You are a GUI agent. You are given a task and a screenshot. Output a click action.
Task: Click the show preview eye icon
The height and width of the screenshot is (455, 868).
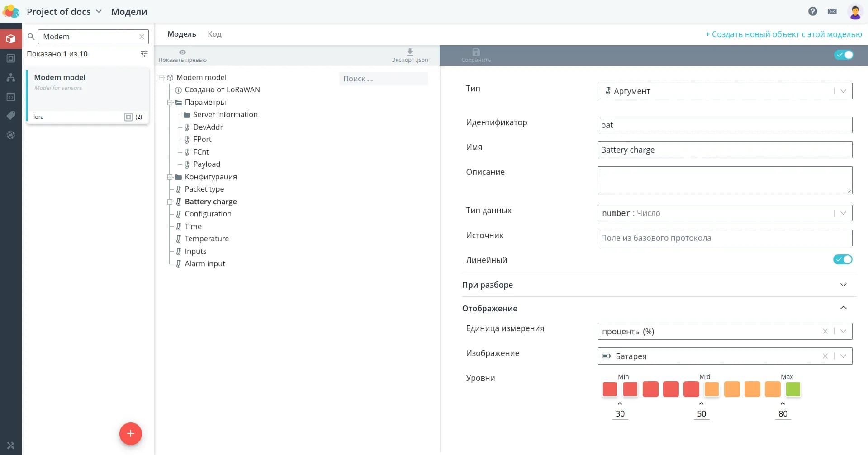pos(182,52)
